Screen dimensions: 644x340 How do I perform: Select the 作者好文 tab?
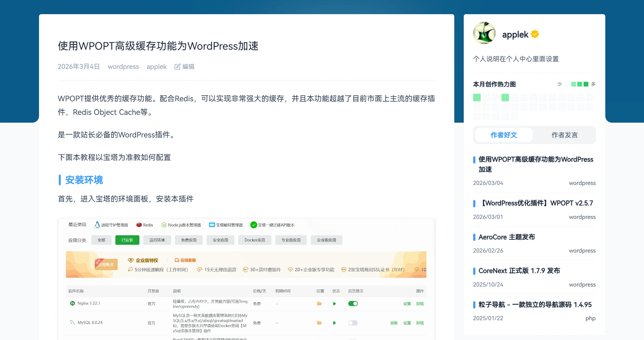coord(504,135)
